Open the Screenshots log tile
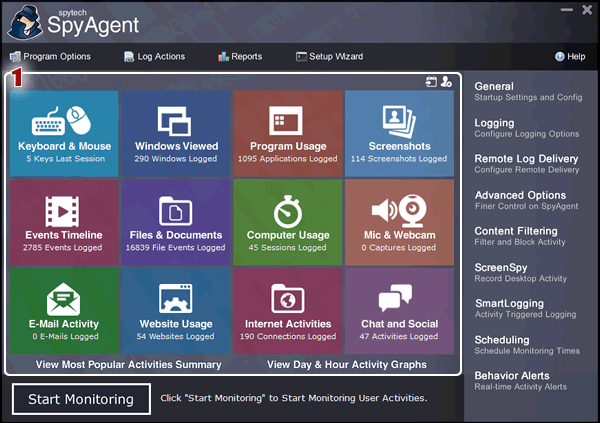 399,134
